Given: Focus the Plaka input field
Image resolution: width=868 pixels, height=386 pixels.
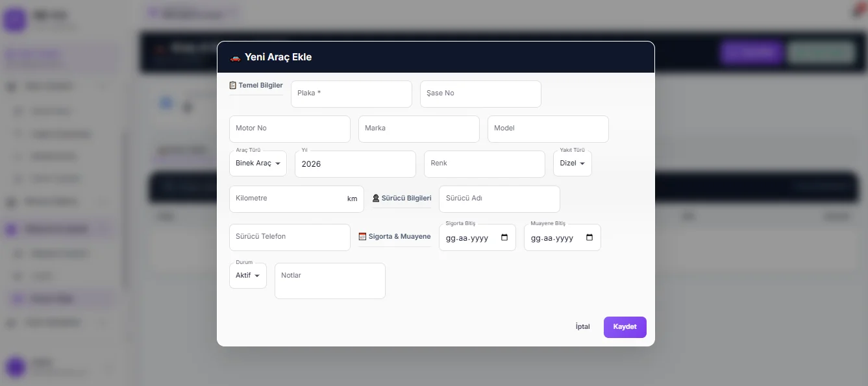Looking at the screenshot, I should (x=351, y=94).
